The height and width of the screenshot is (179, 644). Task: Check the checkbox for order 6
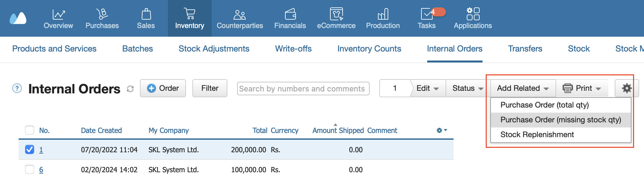click(x=30, y=169)
